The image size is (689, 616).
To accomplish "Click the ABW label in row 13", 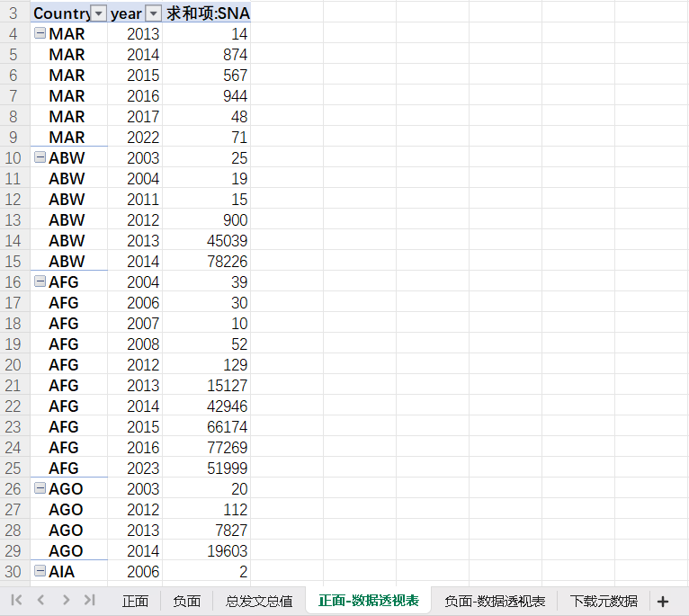I will click(67, 220).
